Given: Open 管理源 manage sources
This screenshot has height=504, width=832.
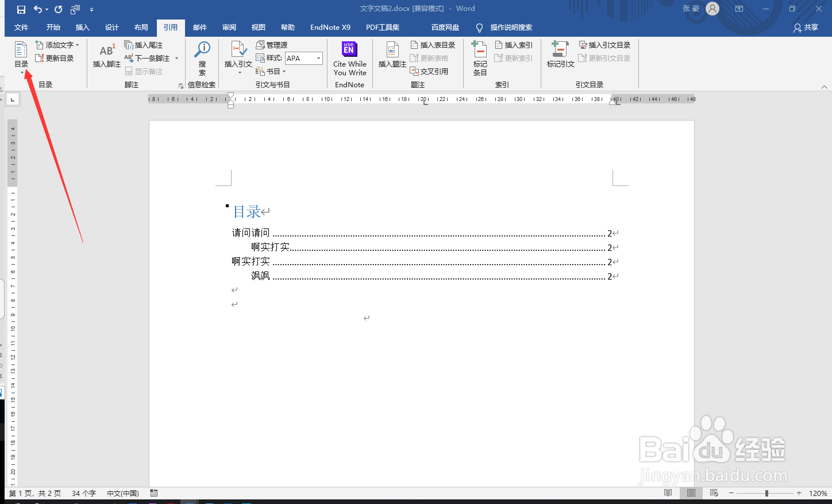Looking at the screenshot, I should [271, 45].
